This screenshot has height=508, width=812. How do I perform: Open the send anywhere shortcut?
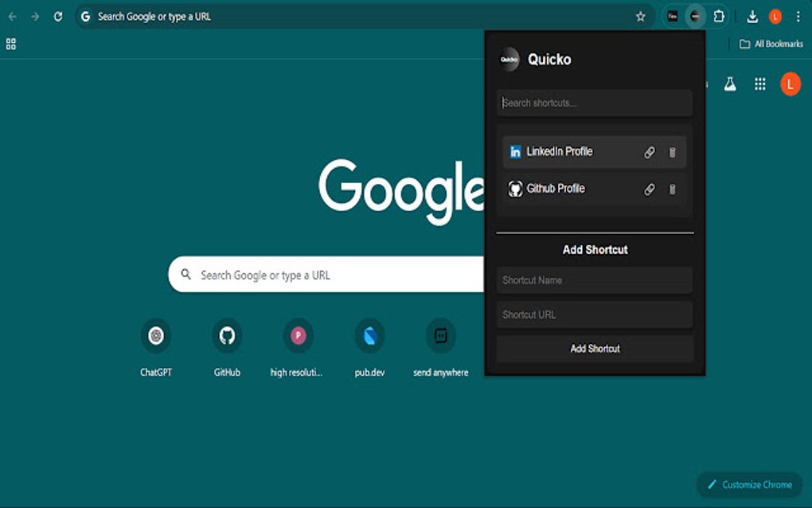coord(439,334)
